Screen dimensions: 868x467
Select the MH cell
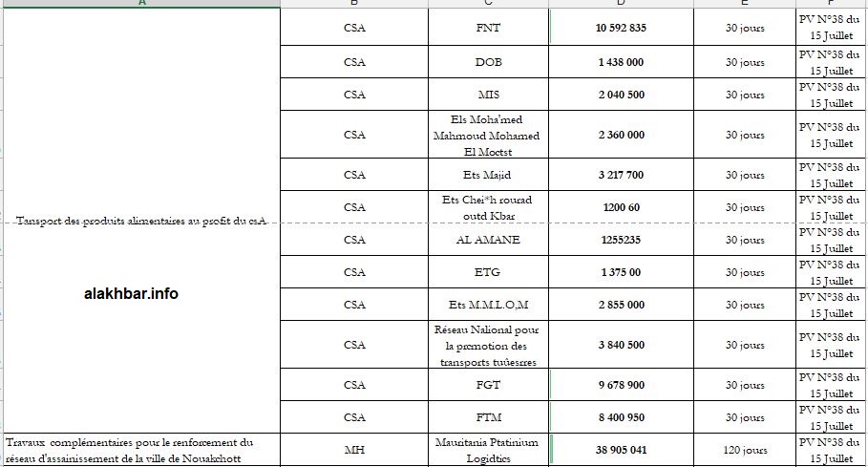[x=353, y=450]
